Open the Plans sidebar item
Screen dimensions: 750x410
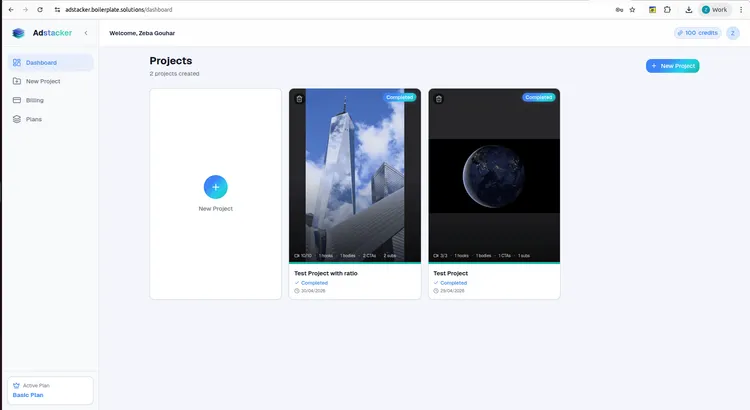[50, 119]
